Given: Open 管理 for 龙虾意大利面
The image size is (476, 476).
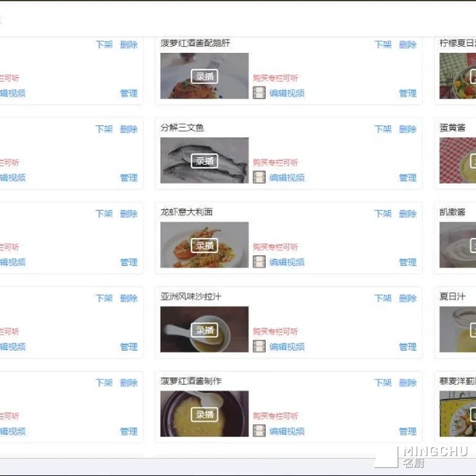Looking at the screenshot, I should (x=408, y=262).
